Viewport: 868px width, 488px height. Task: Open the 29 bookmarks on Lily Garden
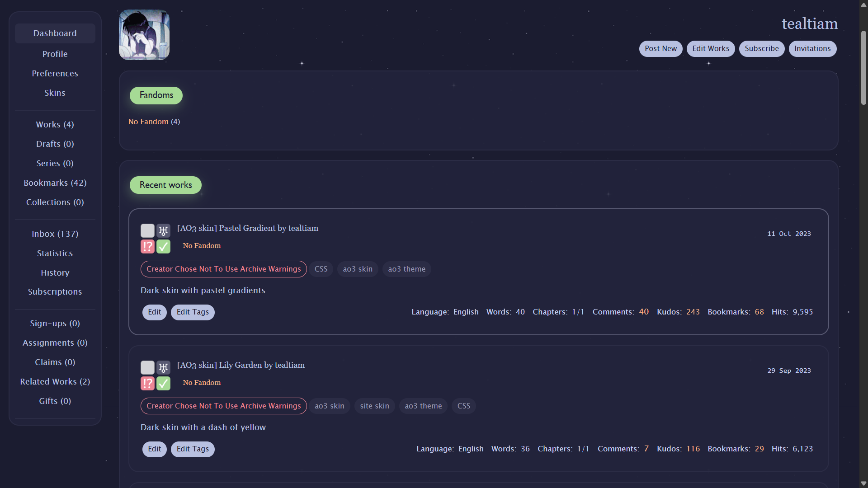(x=759, y=449)
